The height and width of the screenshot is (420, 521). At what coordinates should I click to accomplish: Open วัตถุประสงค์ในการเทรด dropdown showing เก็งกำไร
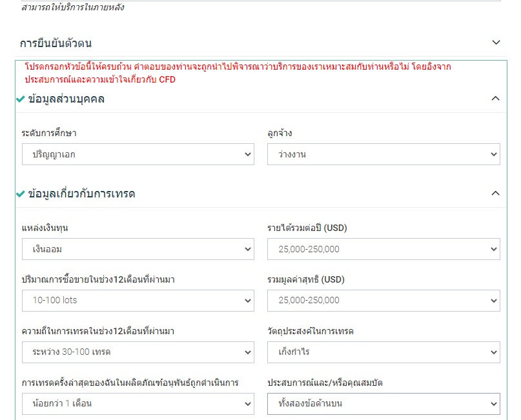(x=383, y=352)
